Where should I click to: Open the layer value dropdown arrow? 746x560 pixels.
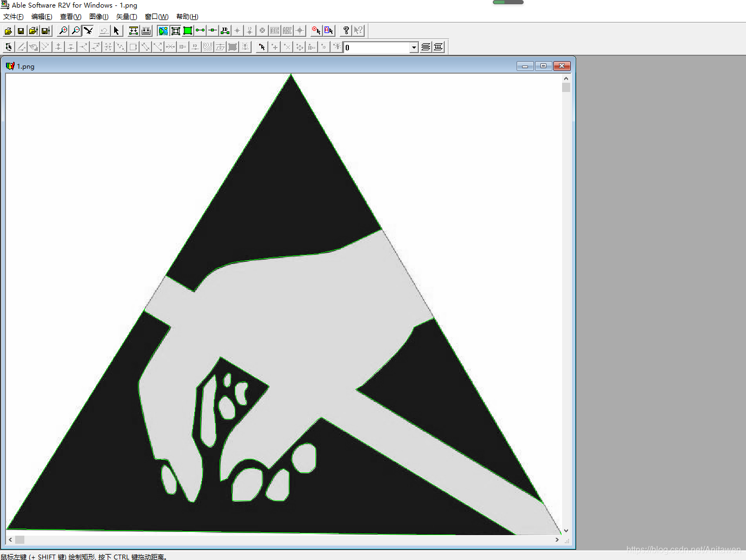pos(414,48)
